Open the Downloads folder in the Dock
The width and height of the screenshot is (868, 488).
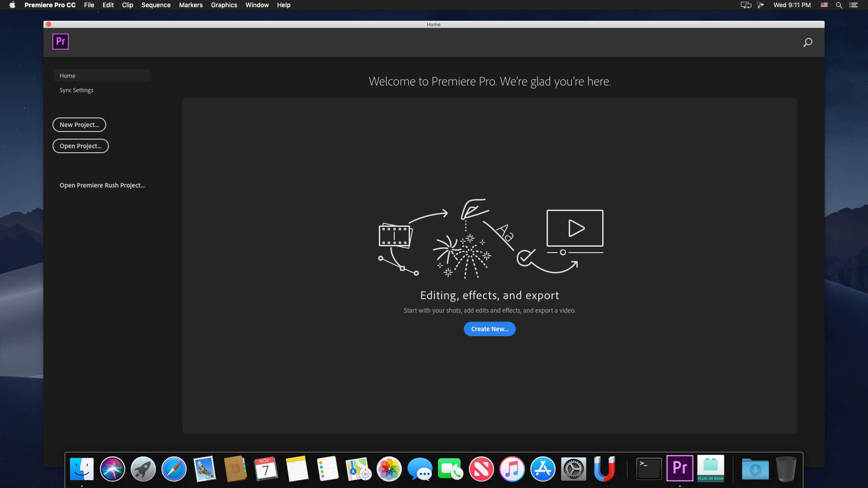755,469
